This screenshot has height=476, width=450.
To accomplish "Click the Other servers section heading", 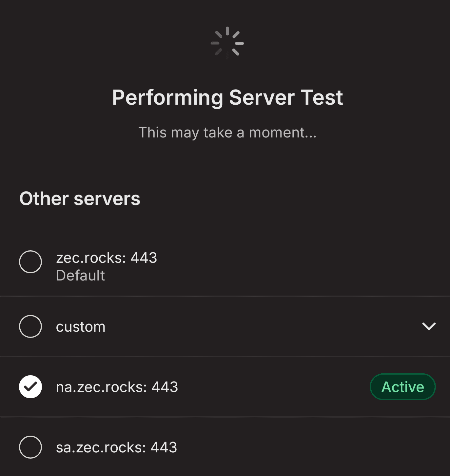I will click(x=80, y=199).
